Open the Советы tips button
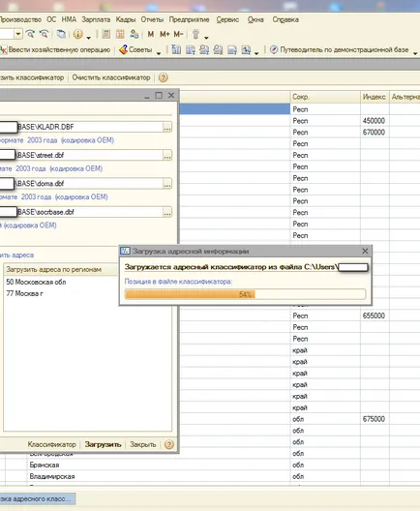This screenshot has width=420, height=511. pyautogui.click(x=135, y=50)
